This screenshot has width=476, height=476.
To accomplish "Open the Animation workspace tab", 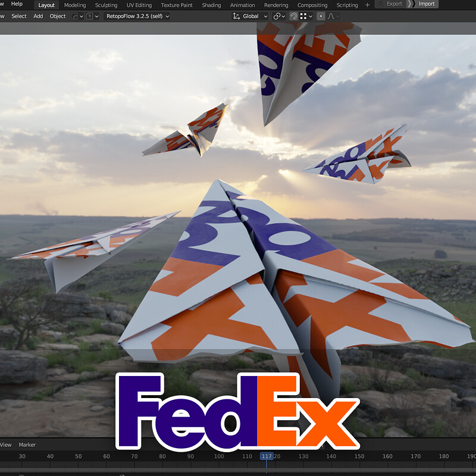I will click(x=242, y=5).
